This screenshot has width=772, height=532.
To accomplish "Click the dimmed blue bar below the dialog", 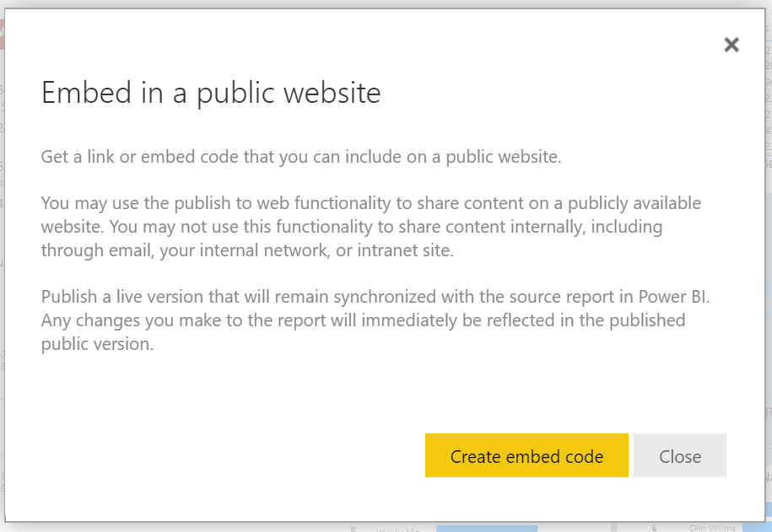I will (487, 528).
